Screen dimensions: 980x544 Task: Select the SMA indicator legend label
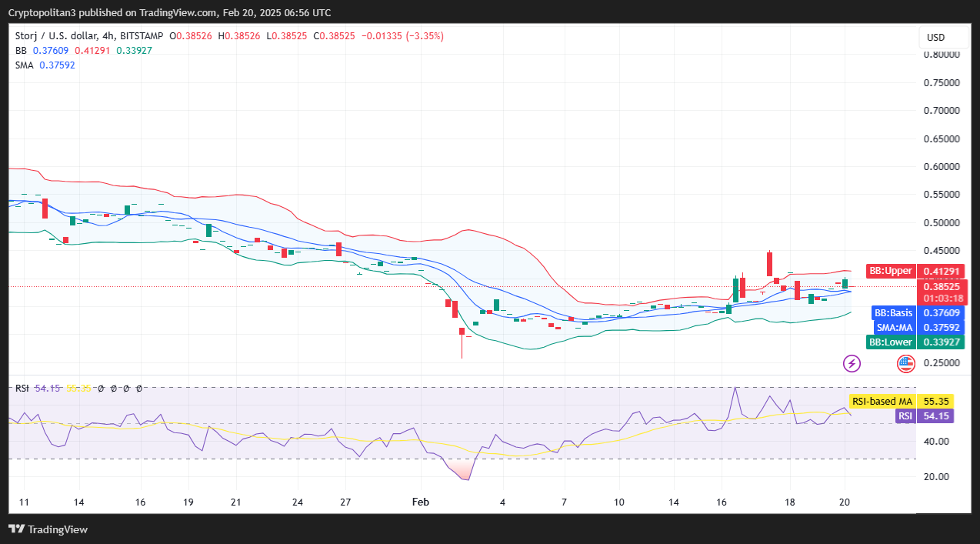(24, 65)
